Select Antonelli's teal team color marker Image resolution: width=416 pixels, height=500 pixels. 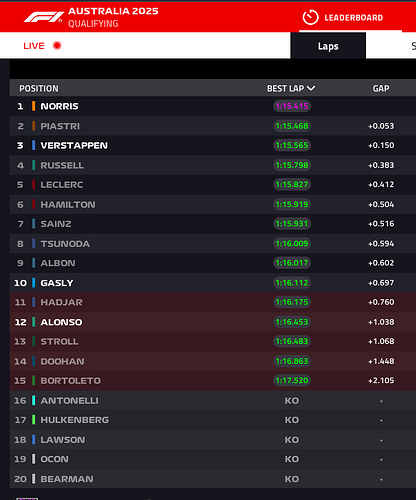click(33, 400)
